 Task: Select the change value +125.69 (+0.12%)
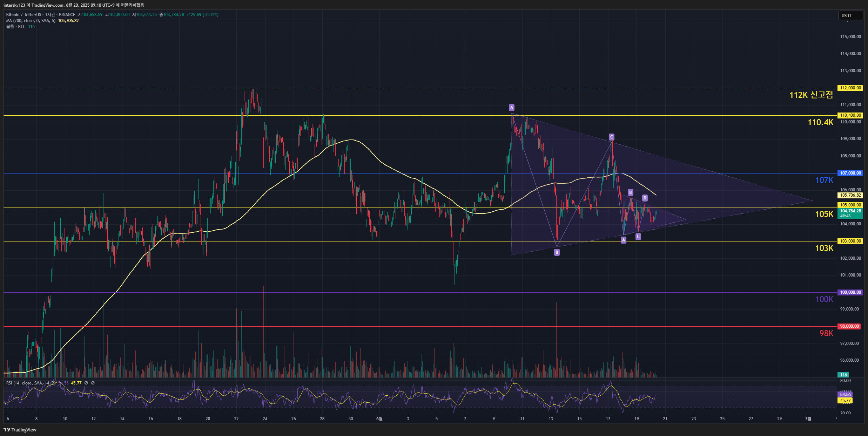pyautogui.click(x=202, y=15)
